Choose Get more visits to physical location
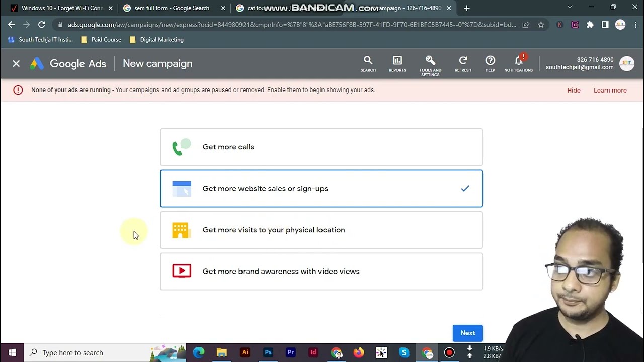Screen dimensions: 644x362 coord(321,230)
